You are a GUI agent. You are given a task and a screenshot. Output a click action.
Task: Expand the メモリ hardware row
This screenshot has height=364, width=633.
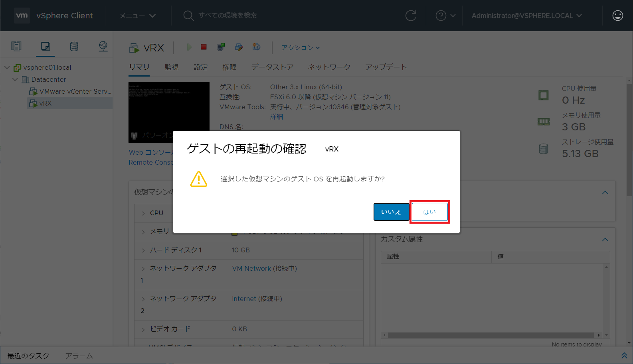click(143, 232)
